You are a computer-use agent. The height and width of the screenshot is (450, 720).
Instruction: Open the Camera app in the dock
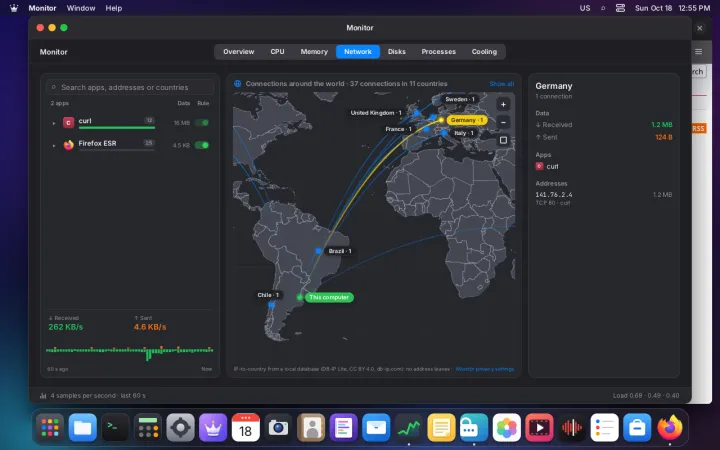click(278, 428)
